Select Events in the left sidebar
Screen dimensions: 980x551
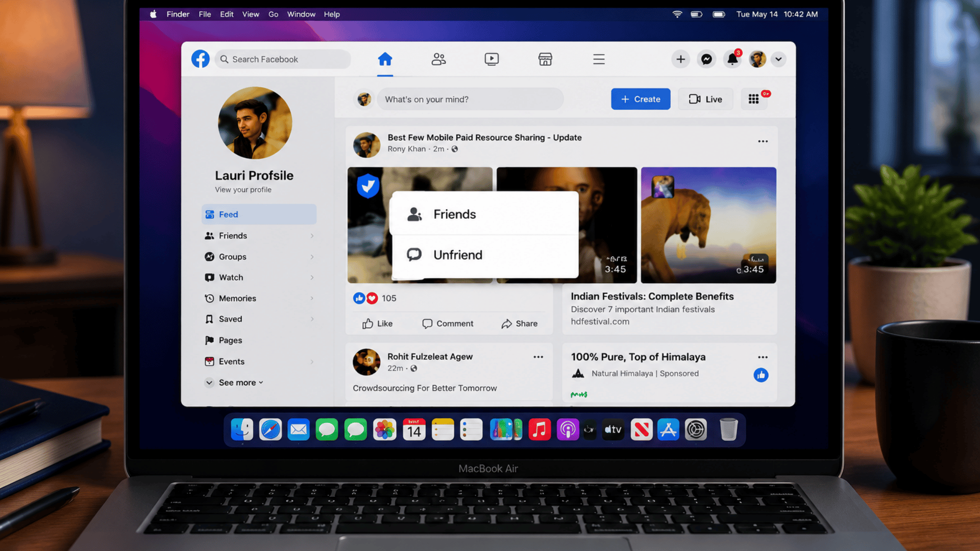[259, 361]
